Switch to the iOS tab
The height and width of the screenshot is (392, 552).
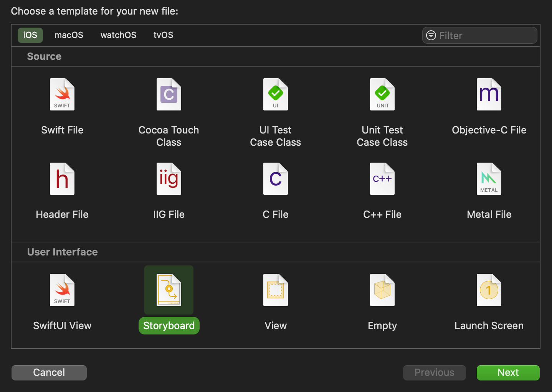[x=30, y=35]
